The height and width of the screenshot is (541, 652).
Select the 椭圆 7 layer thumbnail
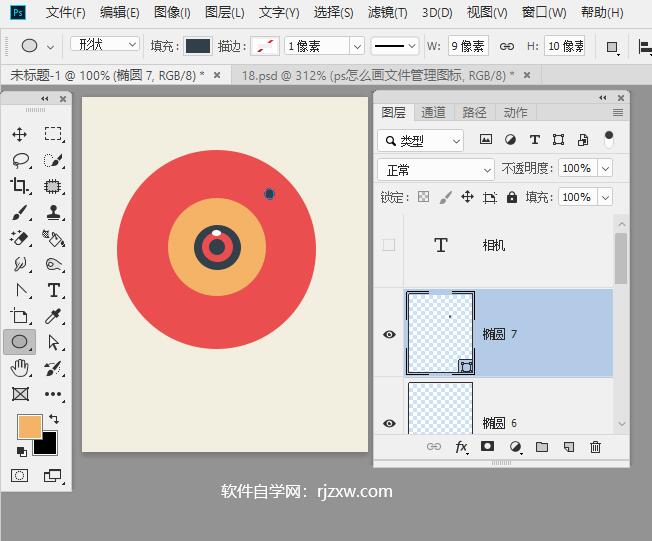coord(440,333)
